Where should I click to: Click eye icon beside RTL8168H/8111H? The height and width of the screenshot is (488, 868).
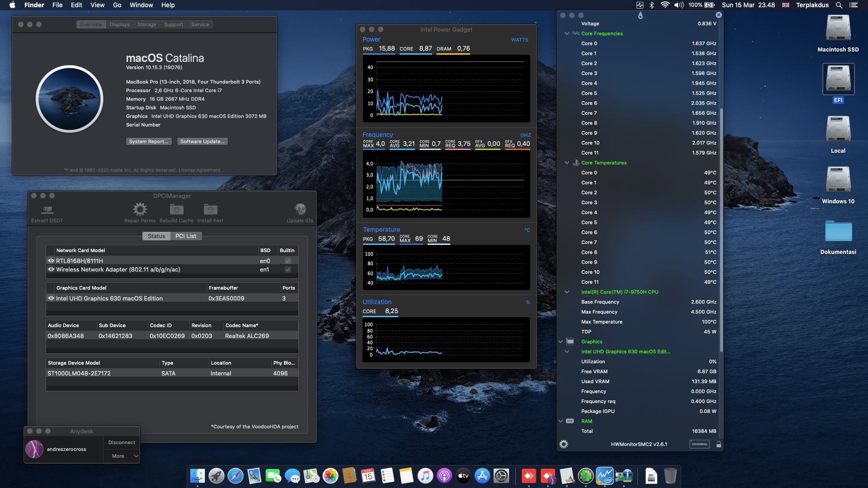51,261
